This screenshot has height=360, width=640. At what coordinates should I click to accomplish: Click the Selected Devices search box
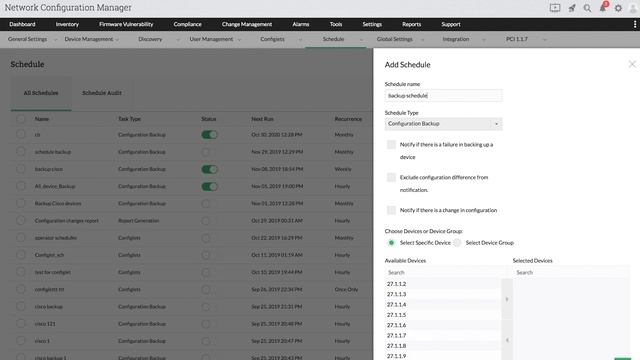tap(571, 272)
